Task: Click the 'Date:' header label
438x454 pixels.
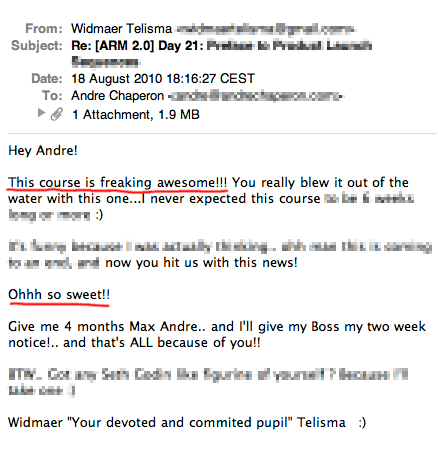Action: point(47,79)
